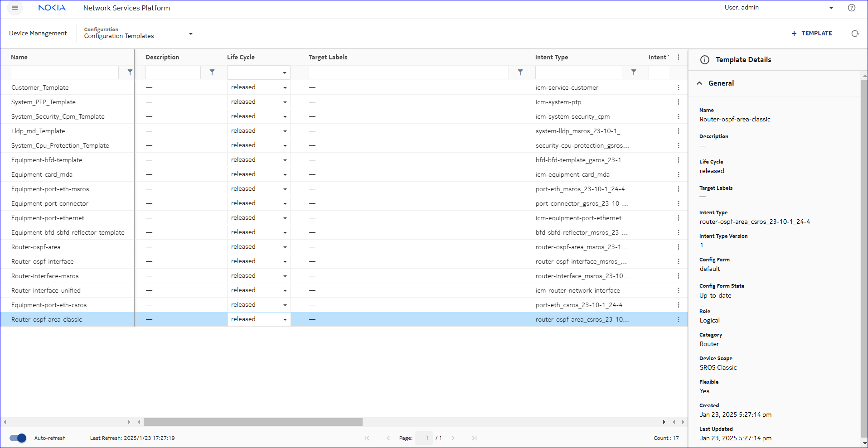The height and width of the screenshot is (448, 868).
Task: Click the + TEMPLATE button
Action: 811,34
